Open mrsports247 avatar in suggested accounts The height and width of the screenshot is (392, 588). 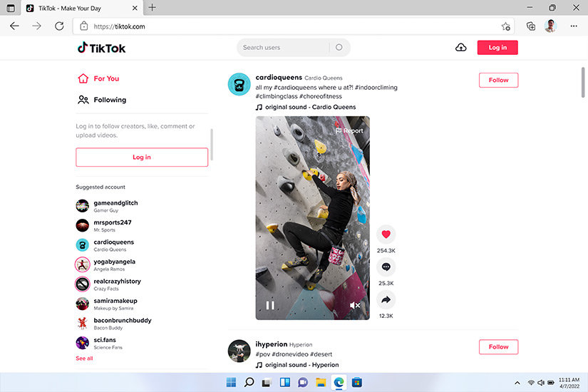click(83, 225)
